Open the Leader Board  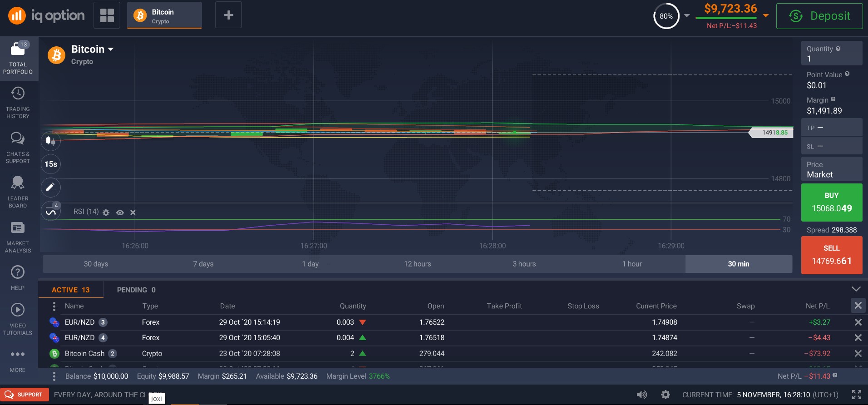click(18, 193)
